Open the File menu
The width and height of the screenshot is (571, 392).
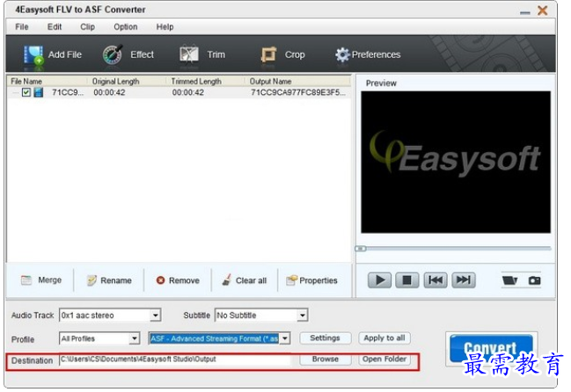pos(22,27)
